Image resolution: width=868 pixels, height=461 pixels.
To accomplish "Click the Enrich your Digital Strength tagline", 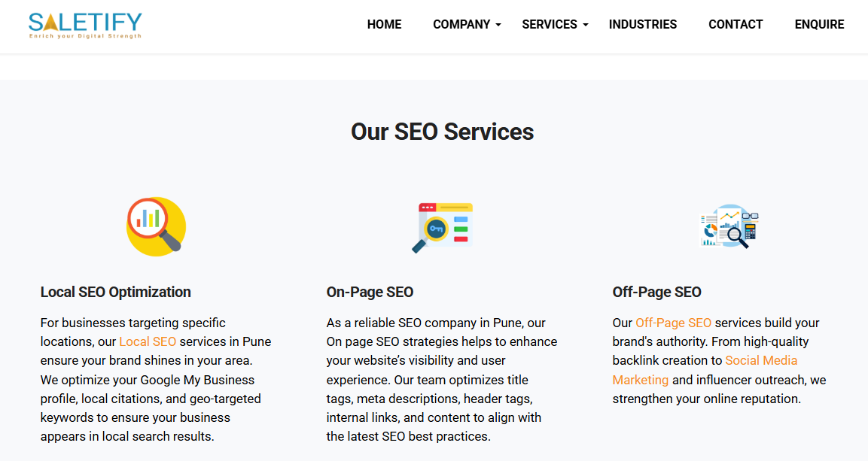I will click(84, 36).
